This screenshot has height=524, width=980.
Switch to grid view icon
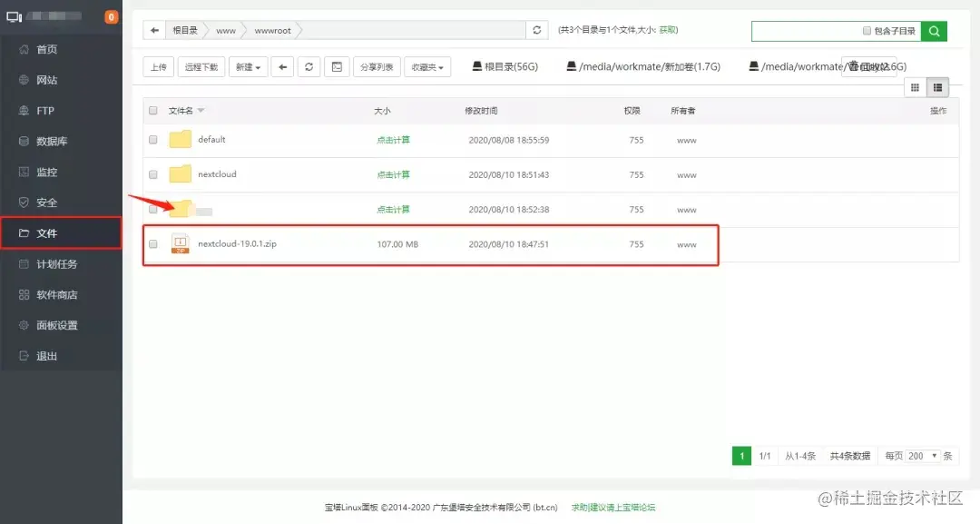click(915, 87)
